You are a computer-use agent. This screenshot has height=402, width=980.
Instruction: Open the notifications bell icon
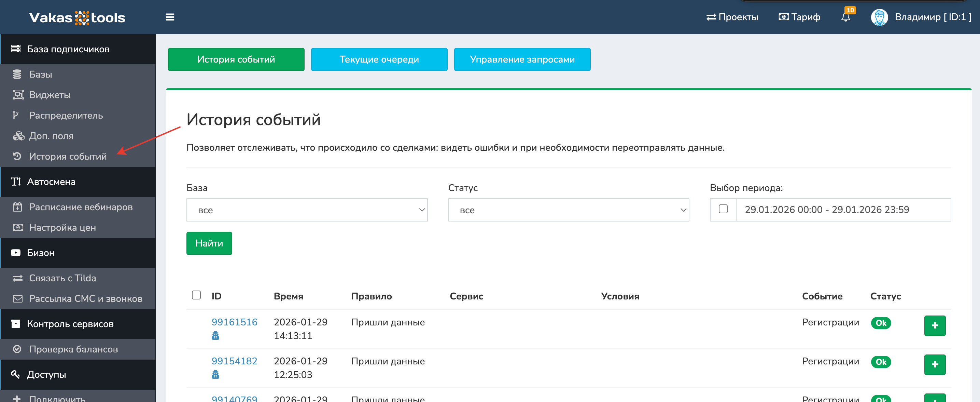click(x=845, y=17)
